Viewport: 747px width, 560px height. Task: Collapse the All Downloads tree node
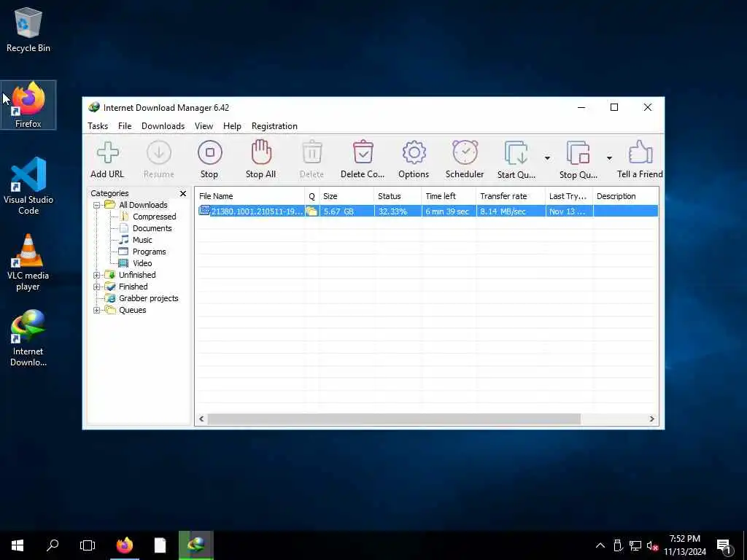pos(97,205)
